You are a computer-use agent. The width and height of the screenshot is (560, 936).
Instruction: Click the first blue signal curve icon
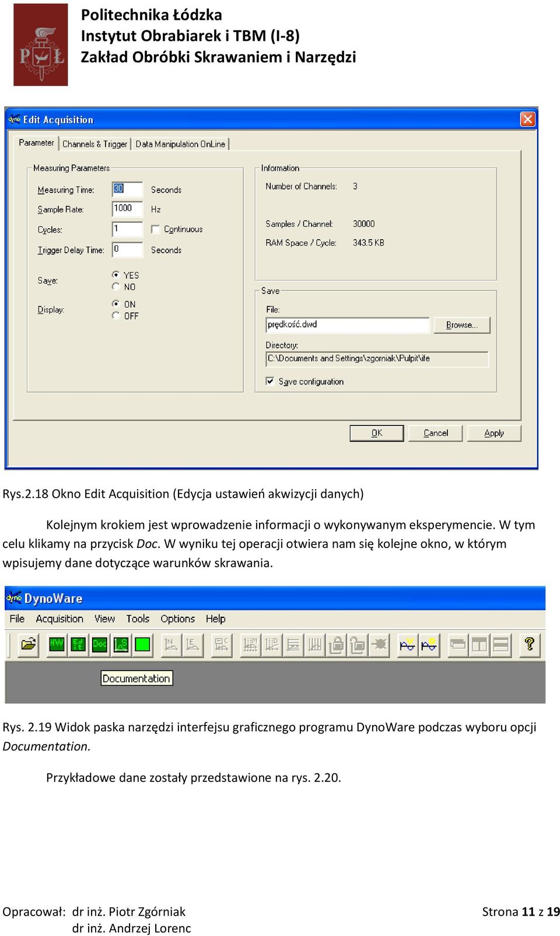coord(408,644)
